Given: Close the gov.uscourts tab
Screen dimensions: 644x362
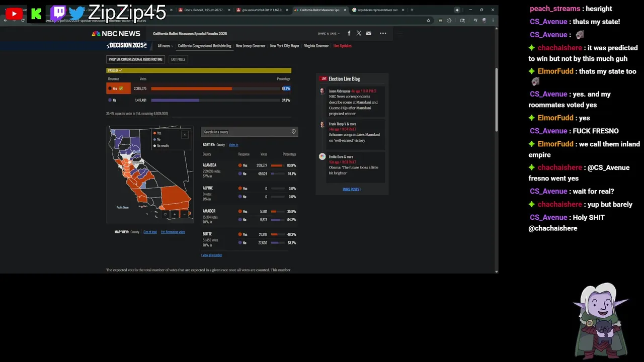Looking at the screenshot, I should pos(287,10).
